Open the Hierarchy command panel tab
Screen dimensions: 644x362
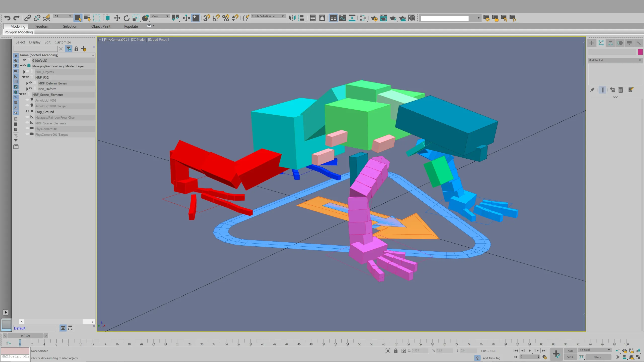(x=611, y=43)
